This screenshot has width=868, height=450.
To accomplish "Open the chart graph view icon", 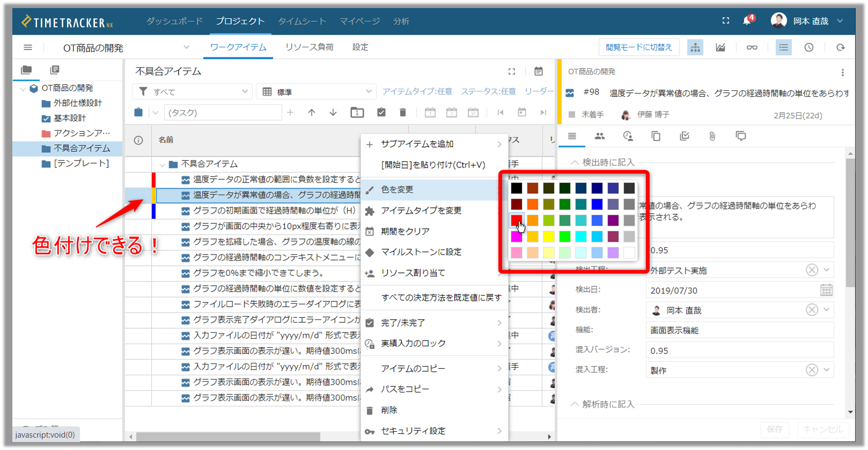I will (720, 48).
